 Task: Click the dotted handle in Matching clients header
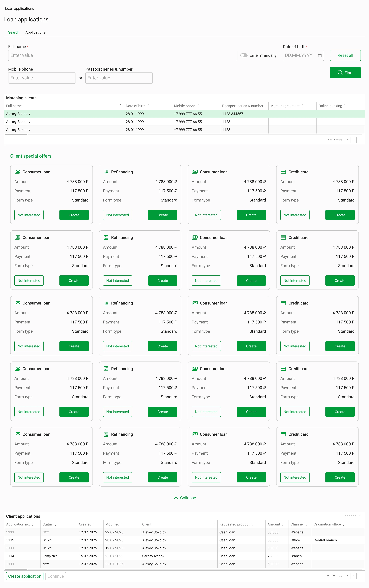point(350,97)
